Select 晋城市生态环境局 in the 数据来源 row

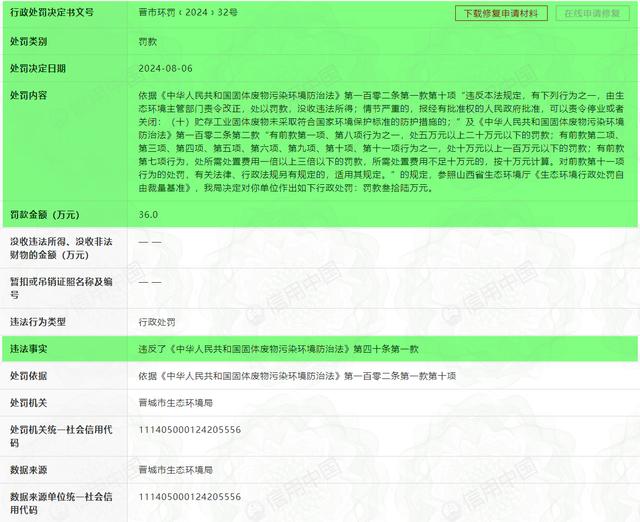[x=176, y=470]
